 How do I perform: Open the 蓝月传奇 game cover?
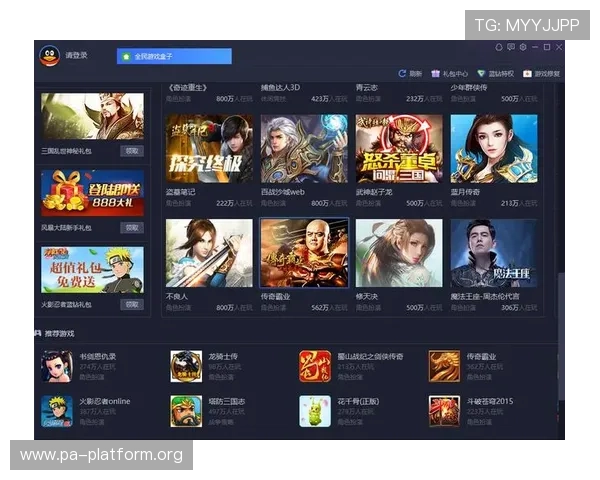(x=494, y=149)
